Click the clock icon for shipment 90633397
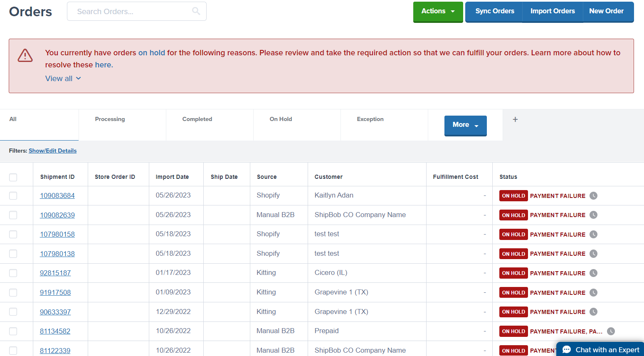The width and height of the screenshot is (644, 356). (593, 312)
